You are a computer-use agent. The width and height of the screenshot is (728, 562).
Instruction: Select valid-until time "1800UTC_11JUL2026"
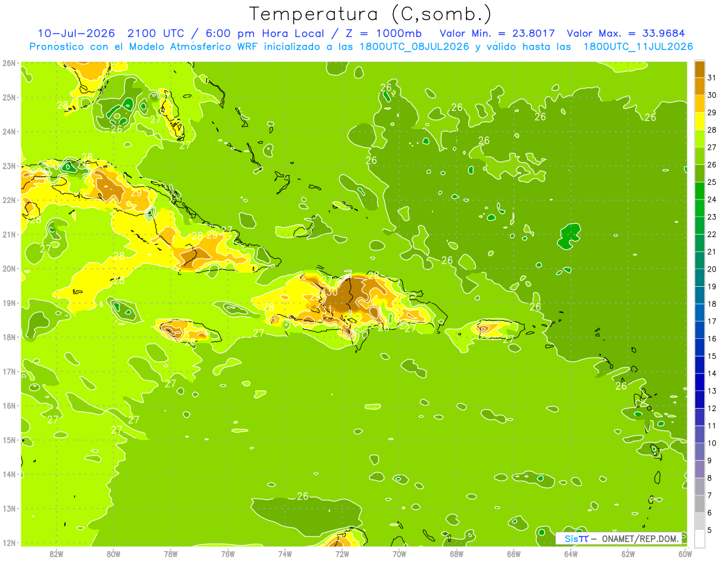pos(638,46)
